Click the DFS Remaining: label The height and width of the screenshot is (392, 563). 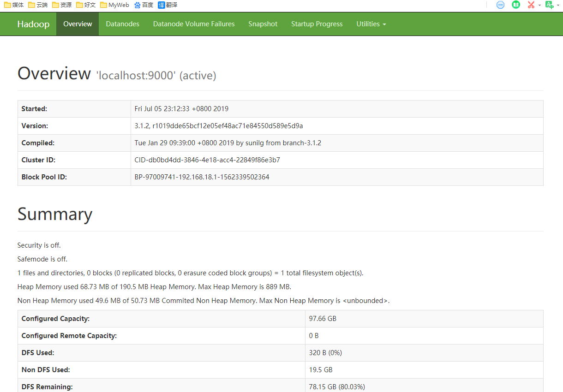pyautogui.click(x=47, y=387)
